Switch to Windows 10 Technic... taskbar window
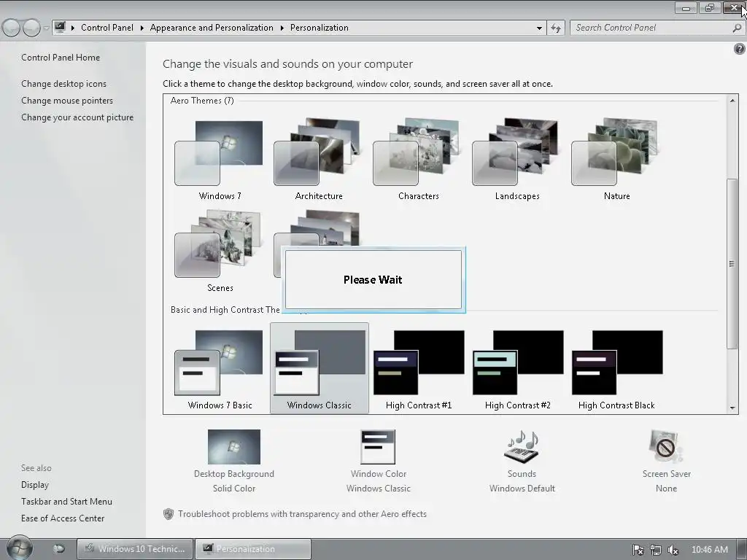Viewport: 747px width, 560px height. click(x=135, y=549)
